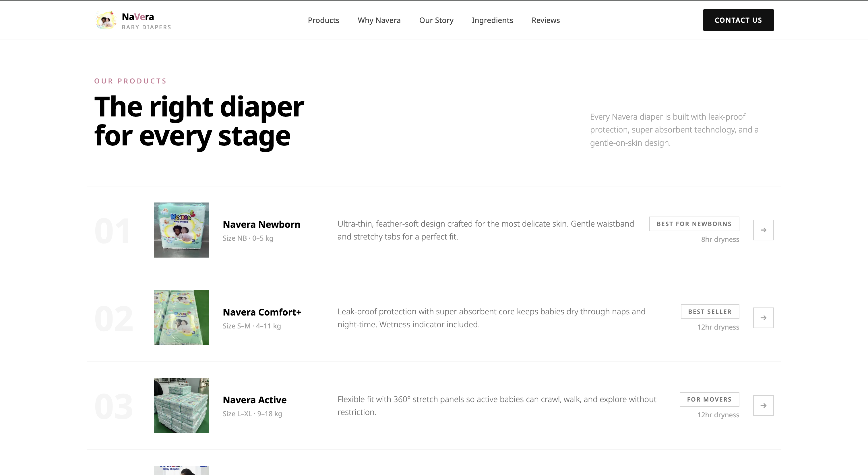Click Navera Comfort+ product title
Screen dimensions: 868x475
pyautogui.click(x=262, y=312)
